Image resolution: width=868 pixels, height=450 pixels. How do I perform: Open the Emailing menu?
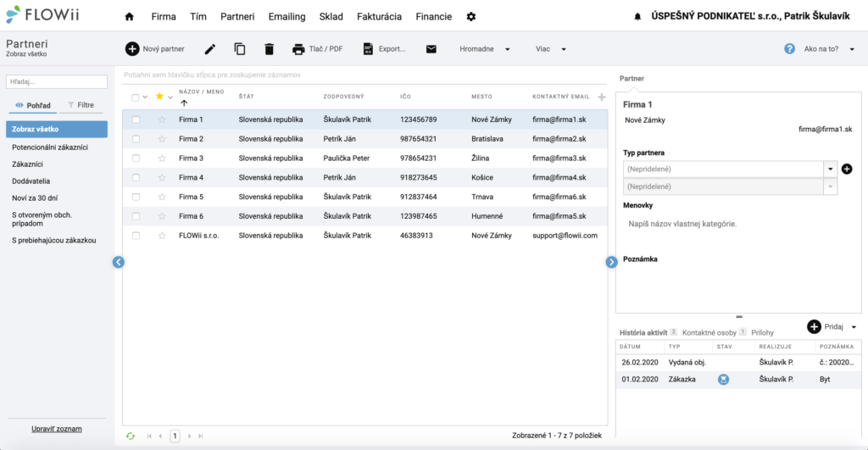tap(287, 17)
